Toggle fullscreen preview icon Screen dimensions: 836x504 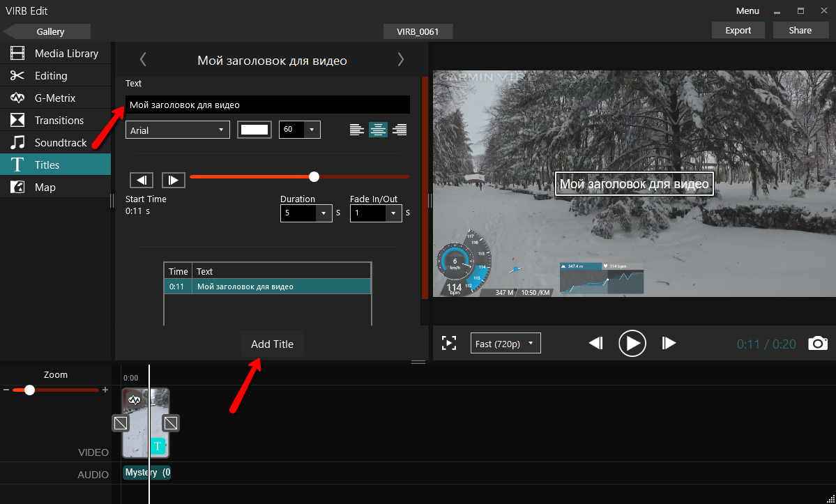click(x=449, y=343)
